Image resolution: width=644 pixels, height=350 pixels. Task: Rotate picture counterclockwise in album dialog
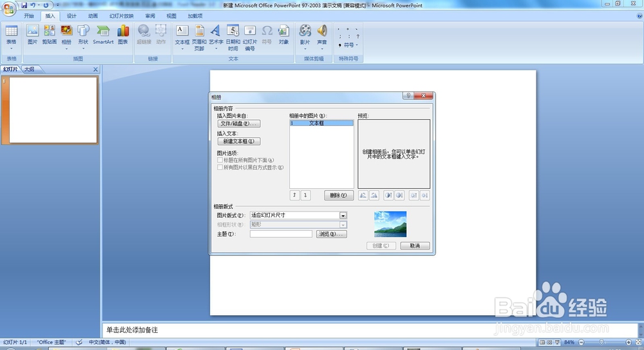363,195
